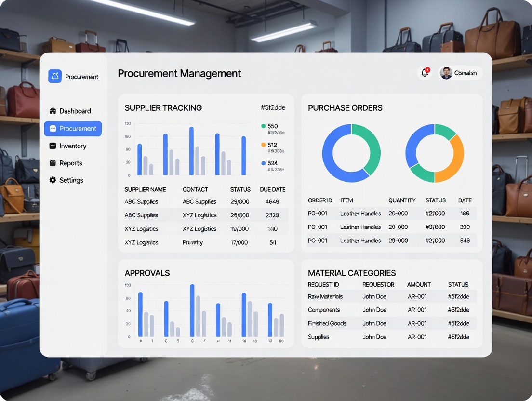Select the Procurement menu item
Viewport: 532px width, 401px height.
pyautogui.click(x=73, y=129)
